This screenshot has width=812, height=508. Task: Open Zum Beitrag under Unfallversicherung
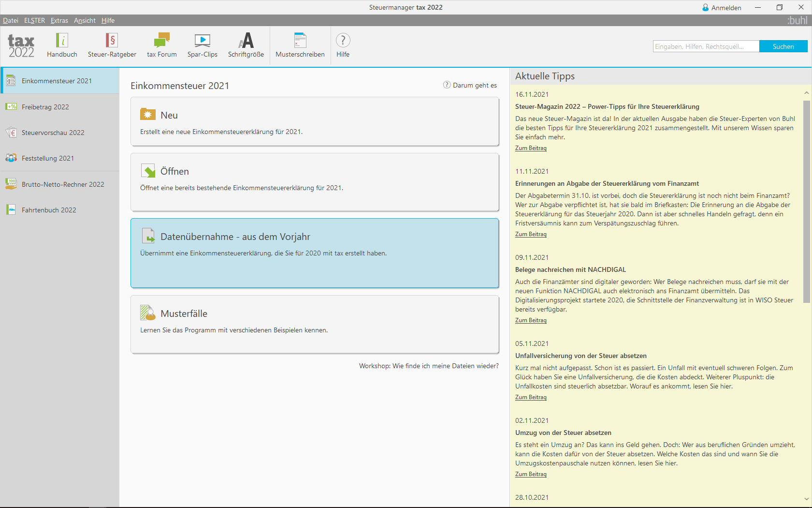[x=531, y=397]
